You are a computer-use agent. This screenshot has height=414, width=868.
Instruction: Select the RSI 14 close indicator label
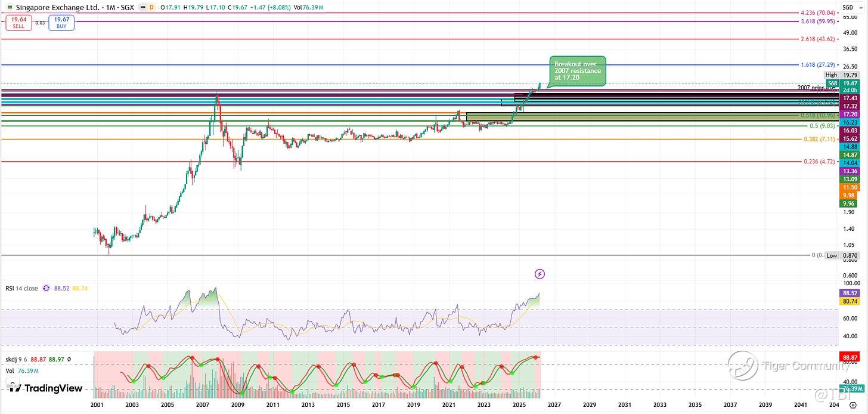(x=21, y=288)
